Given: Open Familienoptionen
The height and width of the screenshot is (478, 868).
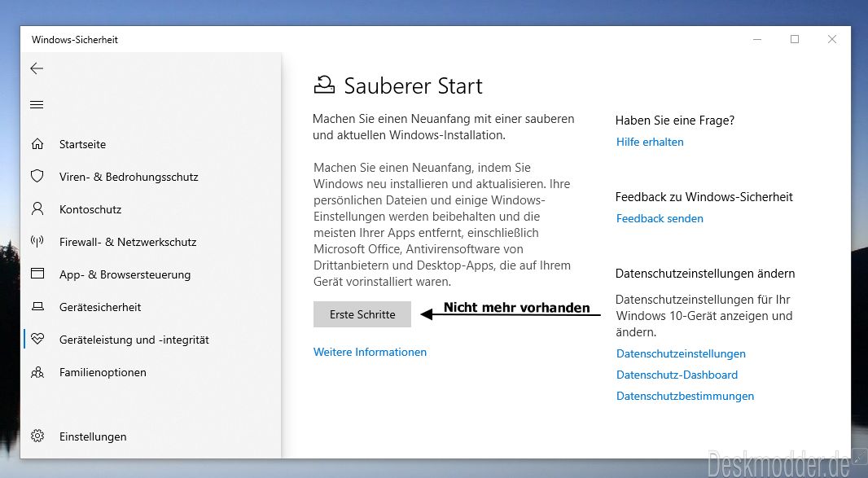Looking at the screenshot, I should 103,372.
